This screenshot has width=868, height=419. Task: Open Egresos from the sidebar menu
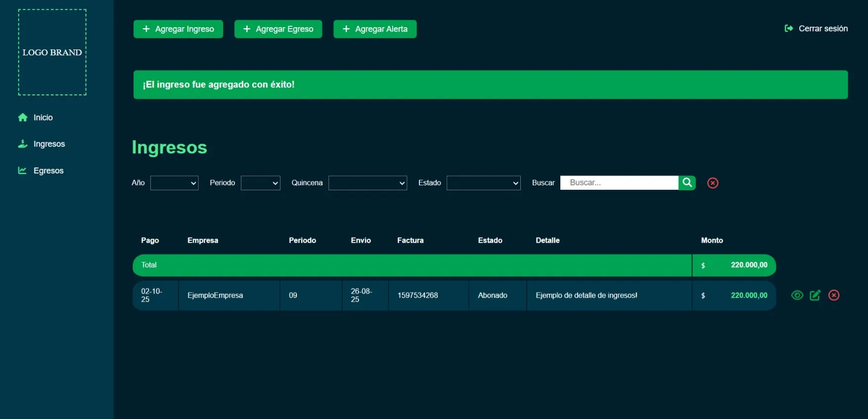(48, 170)
